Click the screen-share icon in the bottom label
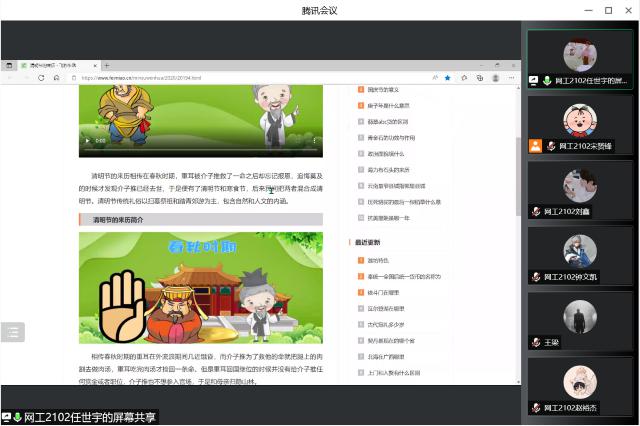 [x=6, y=417]
